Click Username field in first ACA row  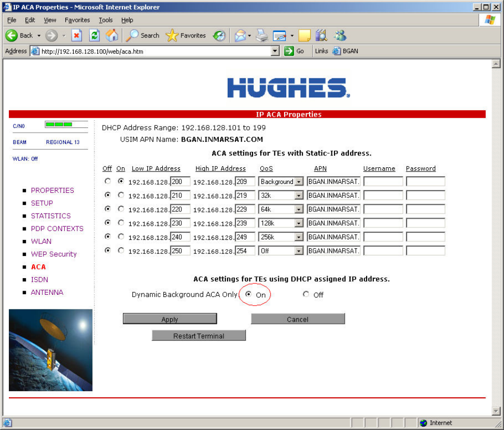click(383, 181)
